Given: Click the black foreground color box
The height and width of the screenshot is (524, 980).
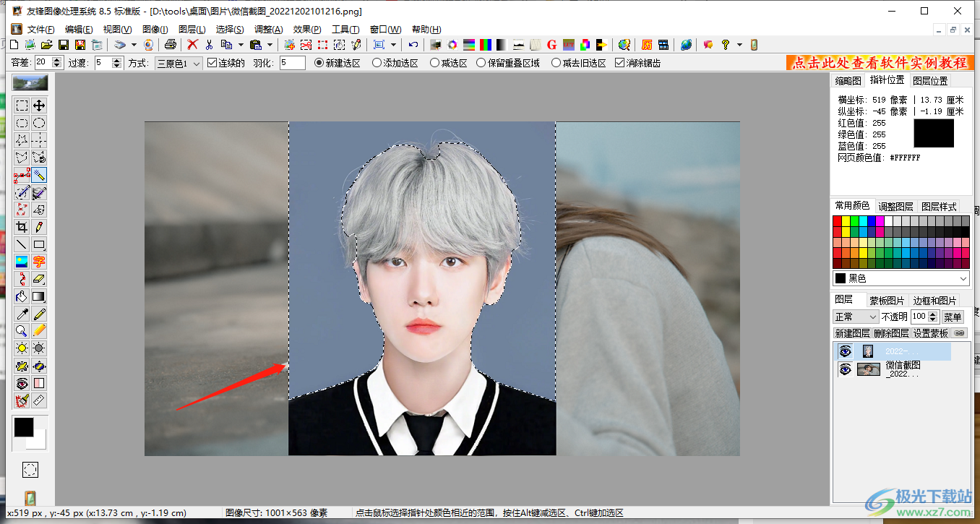Looking at the screenshot, I should (24, 426).
